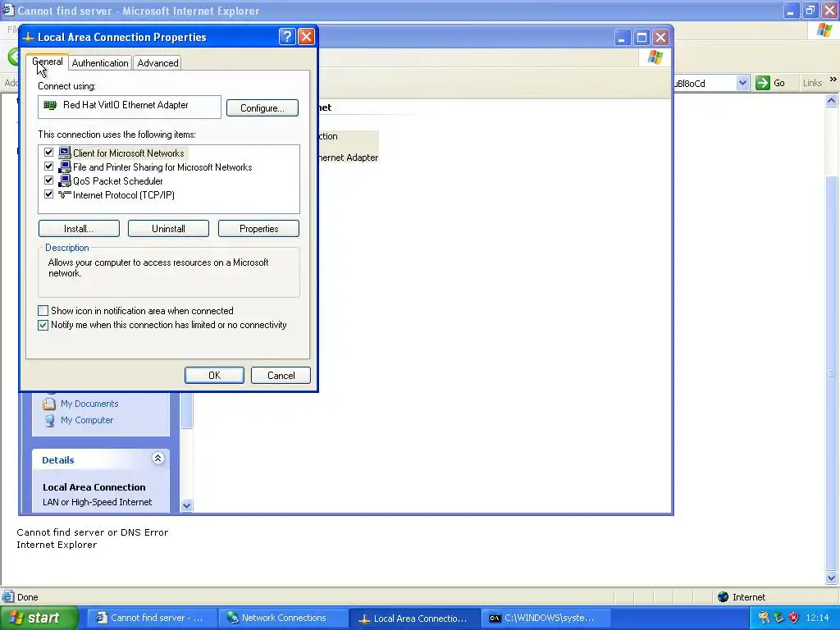Select the QoS Packet Scheduler icon
Image resolution: width=840 pixels, height=630 pixels.
click(x=65, y=180)
